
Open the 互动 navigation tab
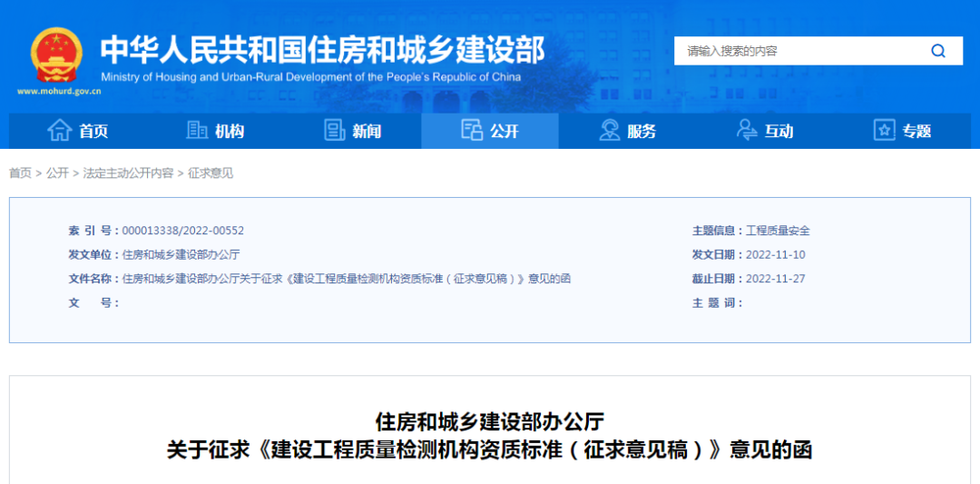pos(764,131)
